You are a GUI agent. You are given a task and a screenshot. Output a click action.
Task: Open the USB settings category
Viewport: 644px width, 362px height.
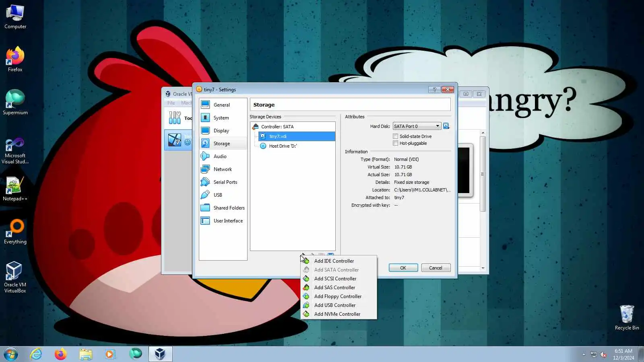tap(223, 195)
